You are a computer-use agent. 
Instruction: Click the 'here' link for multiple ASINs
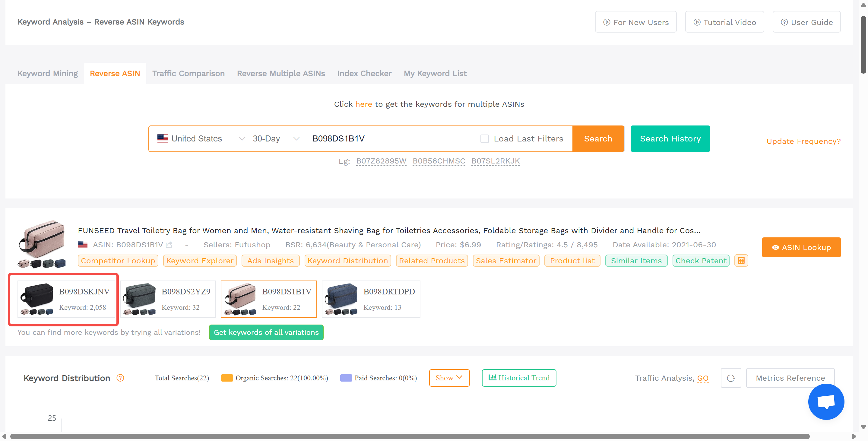pos(363,104)
